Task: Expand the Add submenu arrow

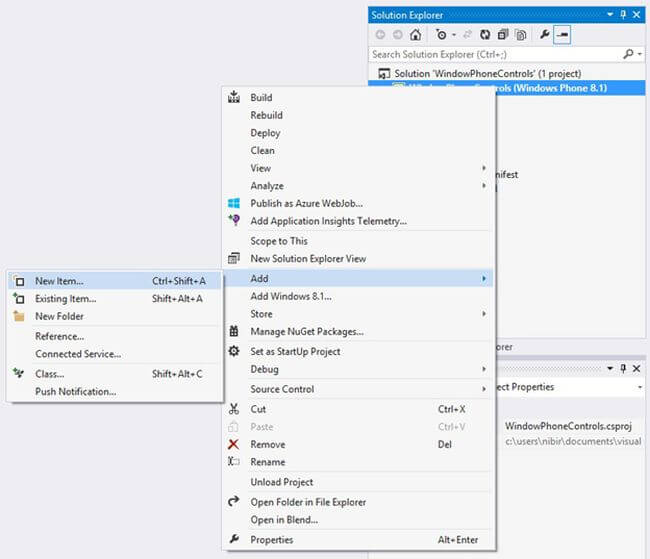Action: tap(484, 278)
